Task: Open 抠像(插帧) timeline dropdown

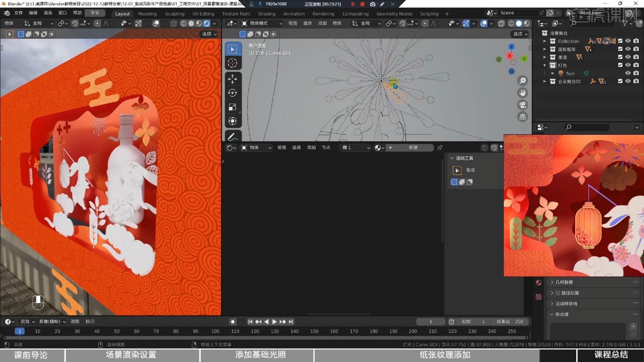Action: click(52, 321)
